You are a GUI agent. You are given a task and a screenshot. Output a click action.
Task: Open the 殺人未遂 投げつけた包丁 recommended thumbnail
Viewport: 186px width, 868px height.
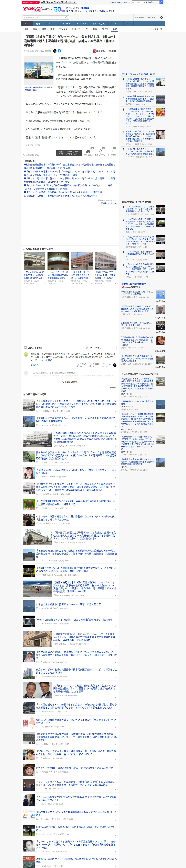(82, 261)
